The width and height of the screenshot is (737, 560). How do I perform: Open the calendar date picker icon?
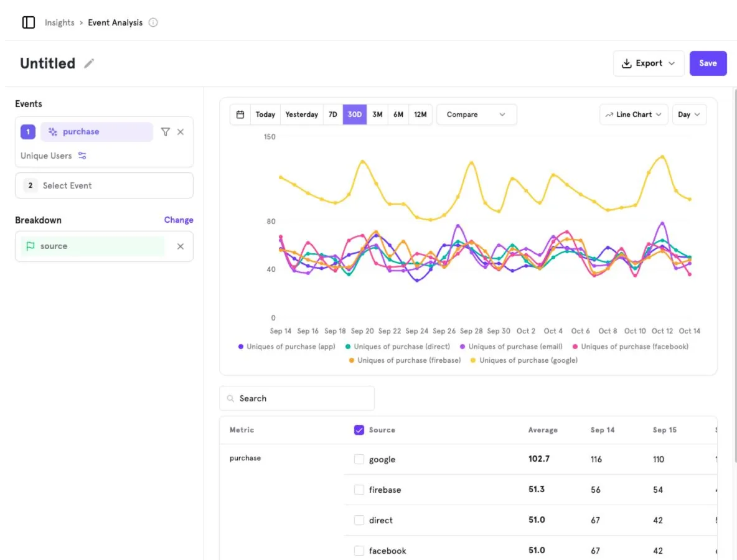[240, 114]
